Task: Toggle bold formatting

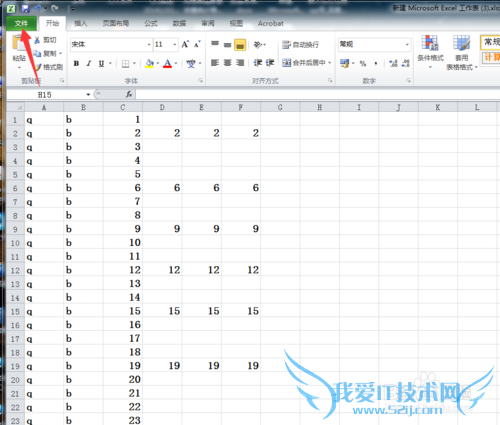Action: point(76,63)
